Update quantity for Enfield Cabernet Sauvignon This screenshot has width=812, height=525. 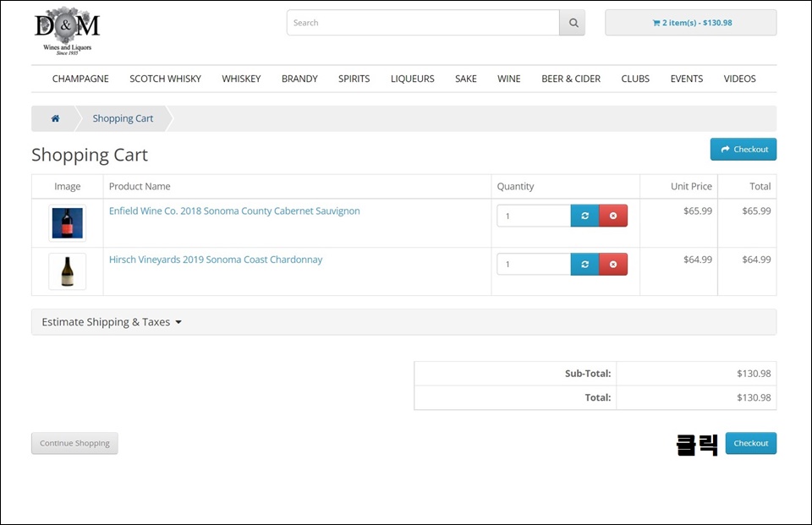tap(585, 216)
